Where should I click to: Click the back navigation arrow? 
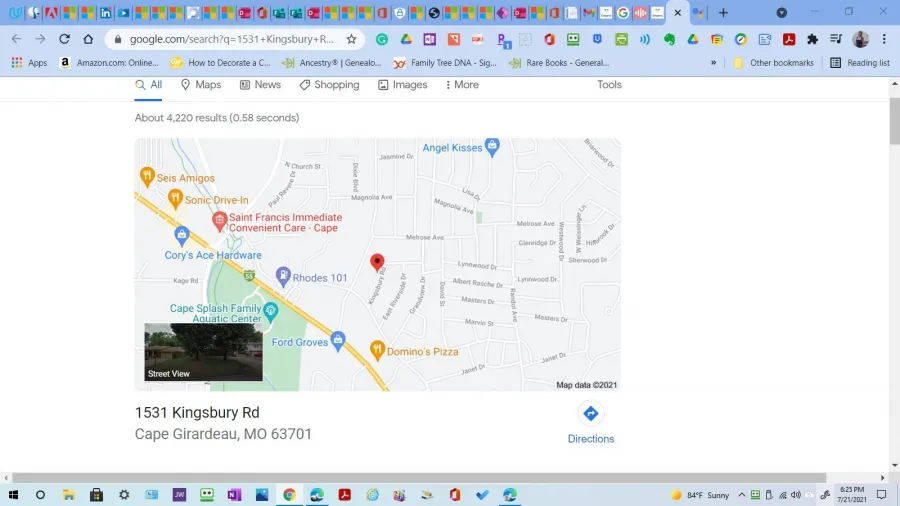pyautogui.click(x=16, y=39)
